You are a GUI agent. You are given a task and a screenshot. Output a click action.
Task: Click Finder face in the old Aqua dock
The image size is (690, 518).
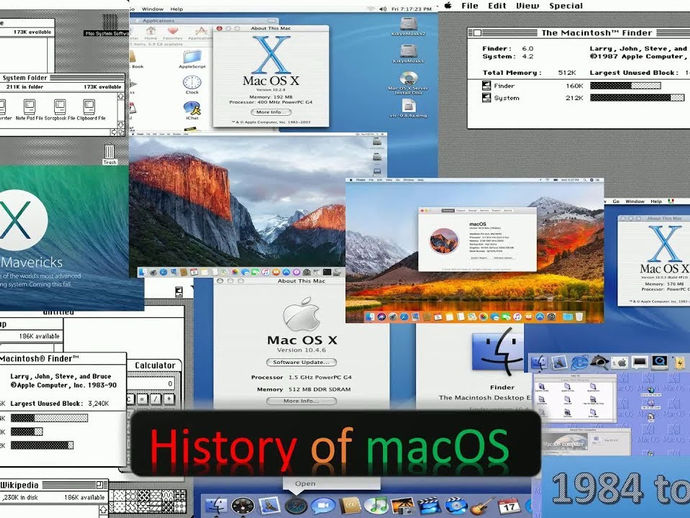click(x=539, y=363)
